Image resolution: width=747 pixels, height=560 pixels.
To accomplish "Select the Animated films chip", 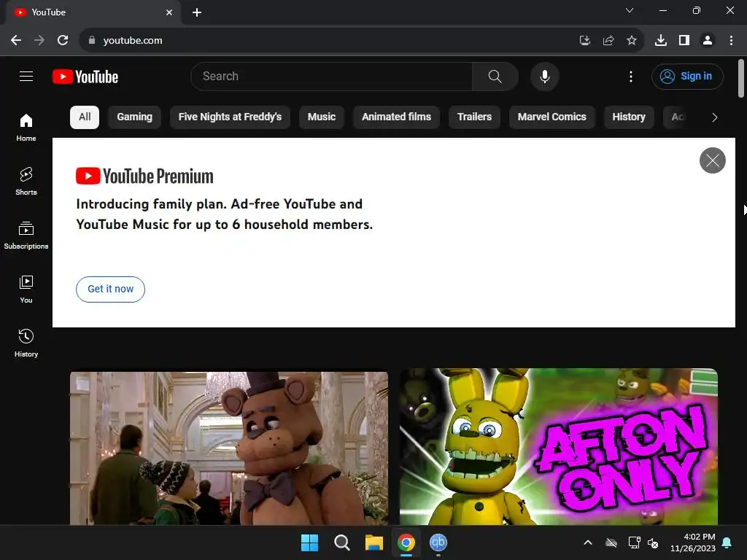I will (396, 117).
